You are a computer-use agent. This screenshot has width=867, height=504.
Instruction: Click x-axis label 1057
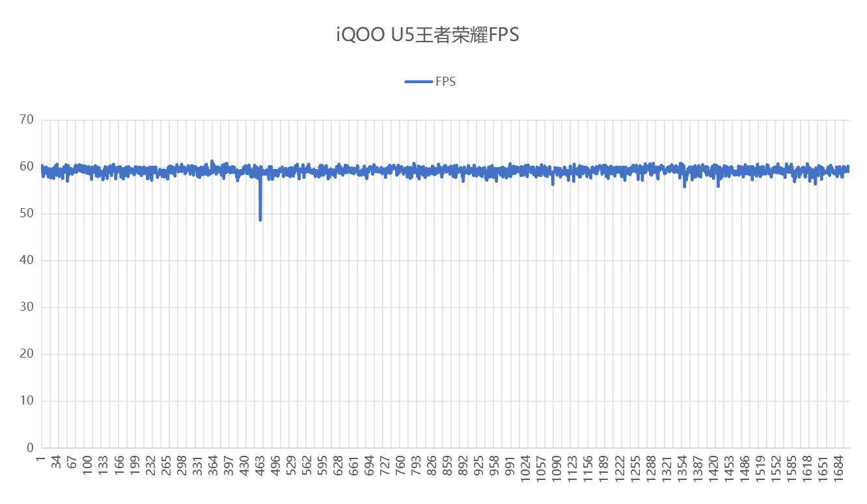(x=543, y=468)
